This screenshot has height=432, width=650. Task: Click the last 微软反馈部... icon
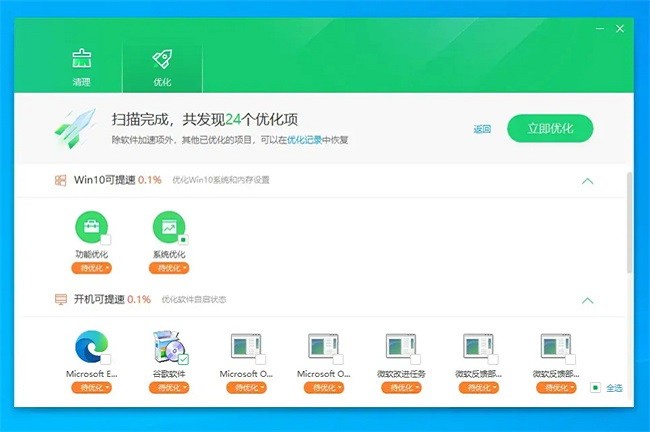(556, 347)
